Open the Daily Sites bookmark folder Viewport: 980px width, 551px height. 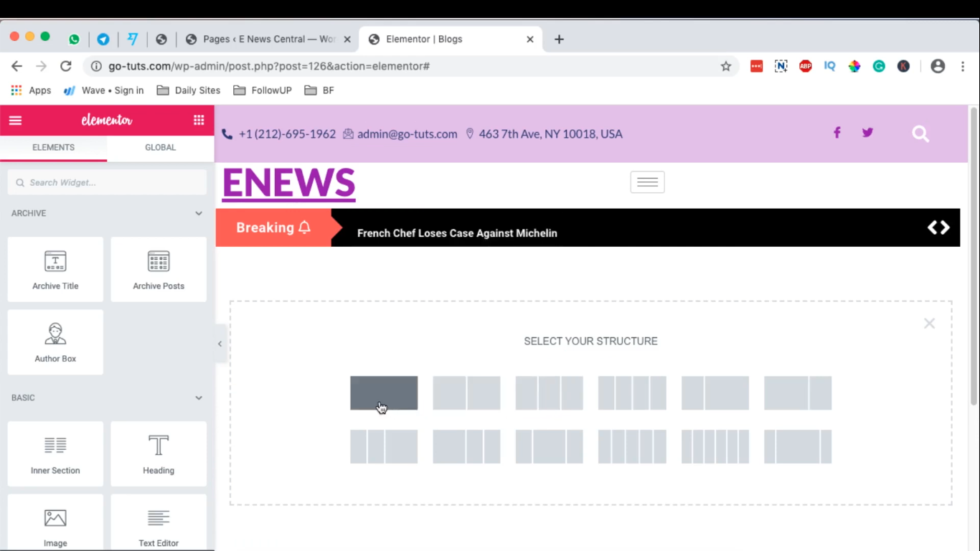pos(189,90)
